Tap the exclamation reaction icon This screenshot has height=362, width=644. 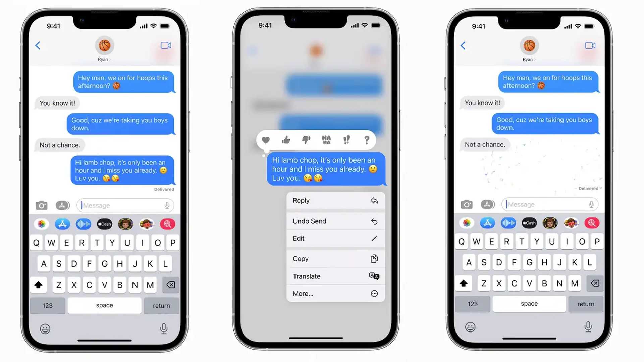click(x=347, y=140)
